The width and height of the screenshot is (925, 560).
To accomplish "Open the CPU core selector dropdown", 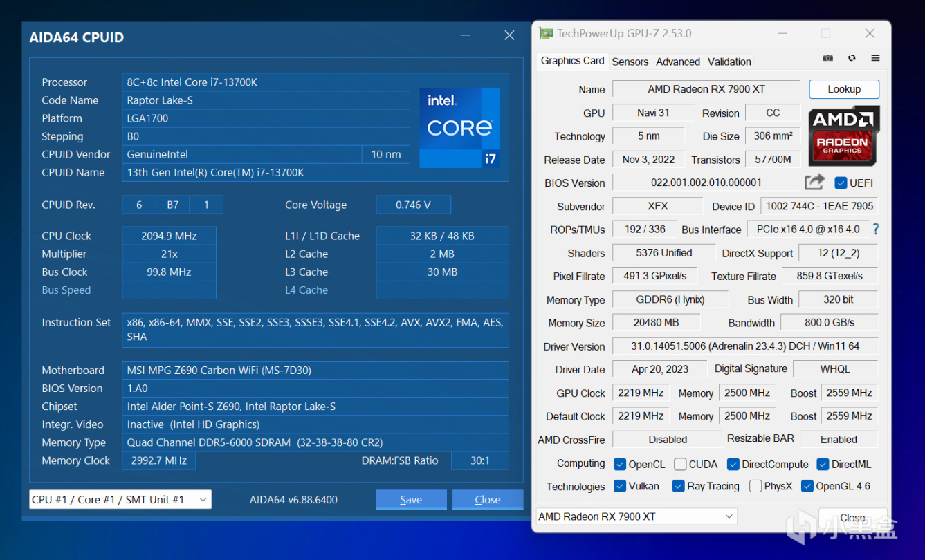I will (120, 500).
